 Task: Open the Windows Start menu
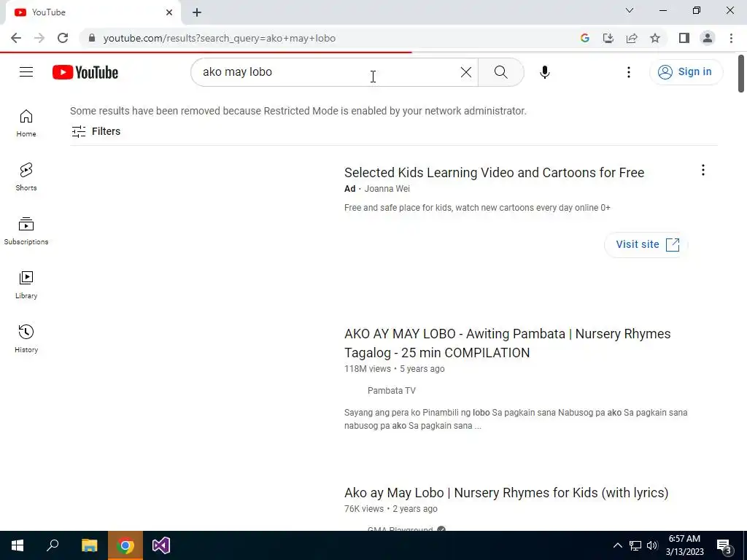pos(18,545)
